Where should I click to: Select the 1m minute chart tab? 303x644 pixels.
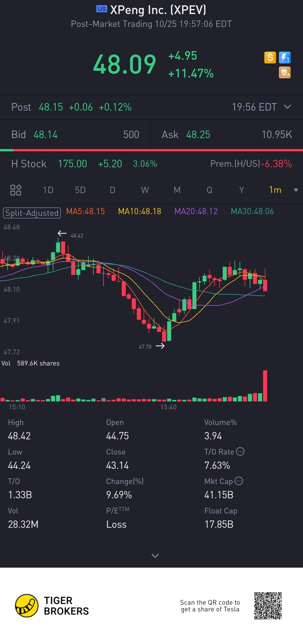pyautogui.click(x=275, y=190)
